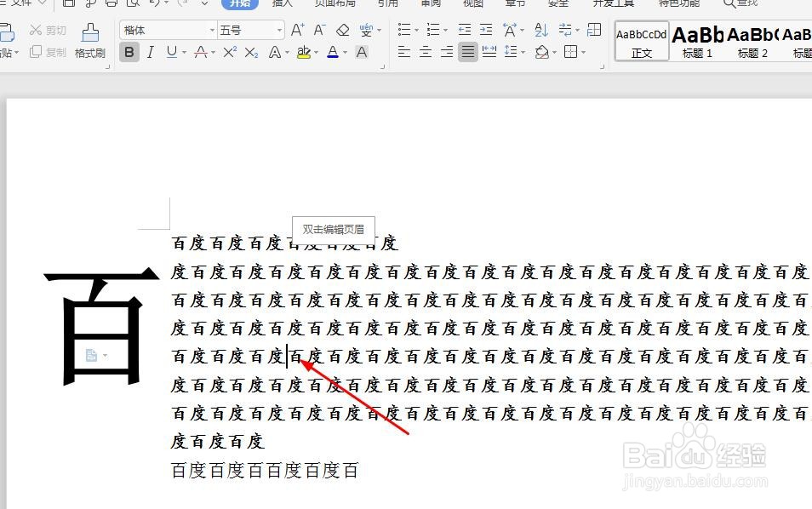Click the bulleted list icon
812x509 pixels.
click(404, 30)
